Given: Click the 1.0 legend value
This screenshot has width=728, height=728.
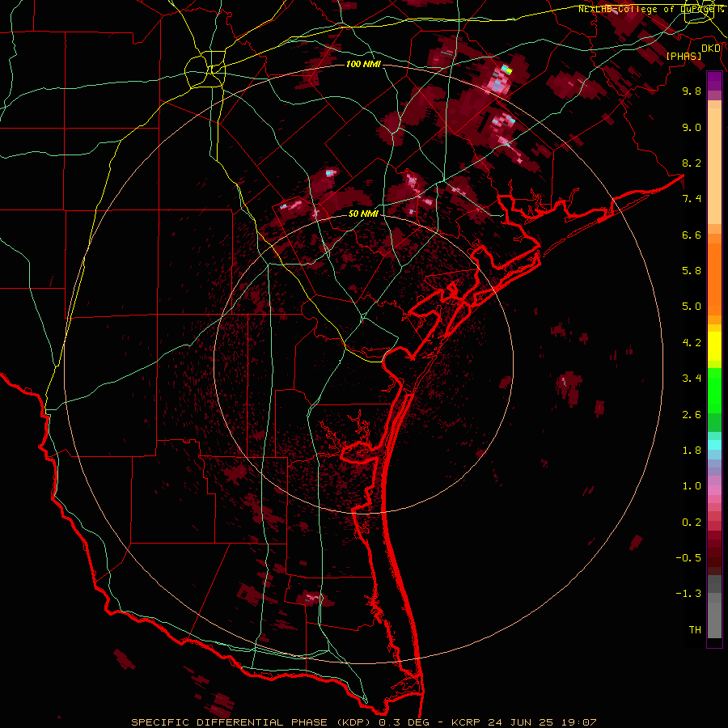Looking at the screenshot, I should [x=692, y=486].
